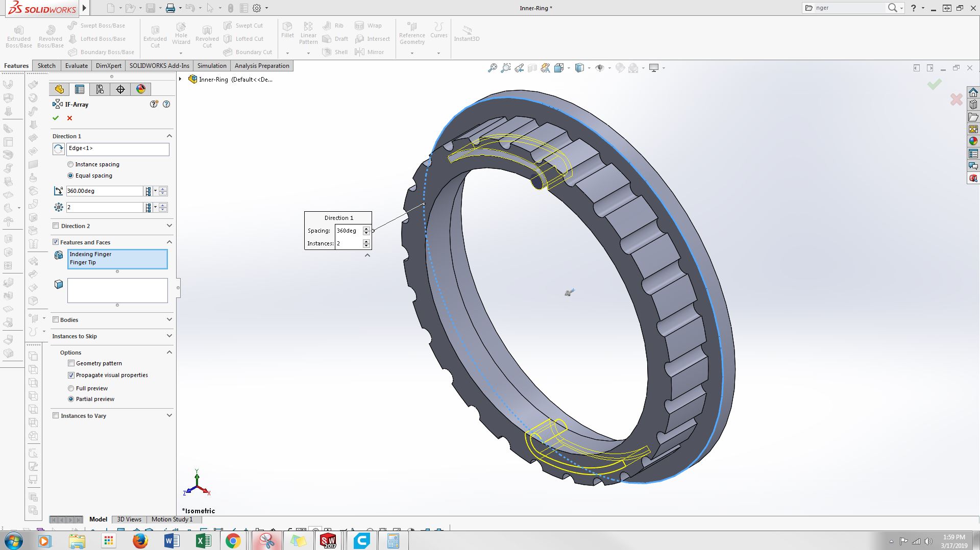The image size is (980, 550).
Task: Switch to the Sketch tab
Action: click(46, 66)
